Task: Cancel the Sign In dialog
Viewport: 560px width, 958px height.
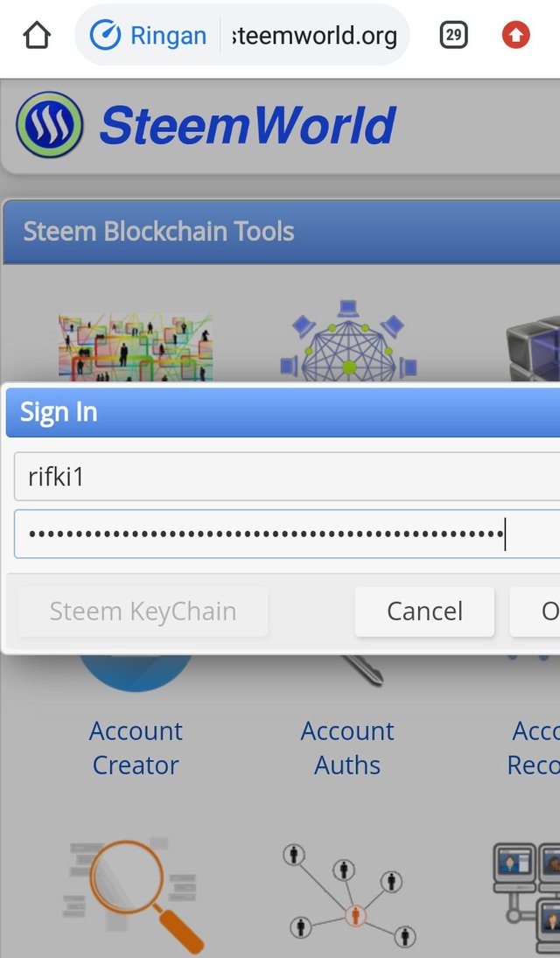Action: click(x=424, y=612)
